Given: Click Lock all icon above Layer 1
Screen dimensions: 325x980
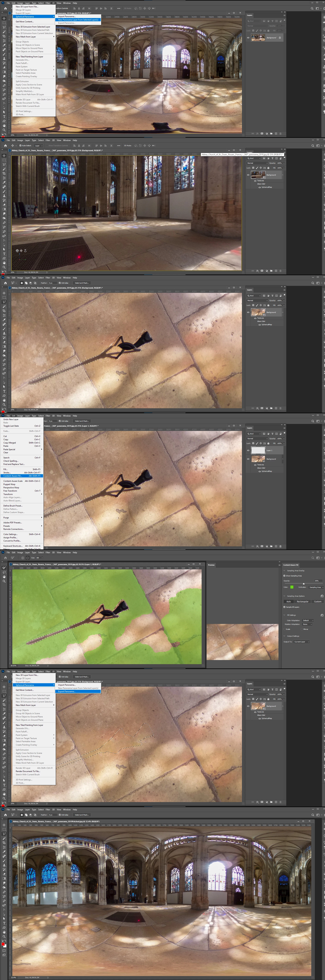Looking at the screenshot, I should pyautogui.click(x=268, y=443).
